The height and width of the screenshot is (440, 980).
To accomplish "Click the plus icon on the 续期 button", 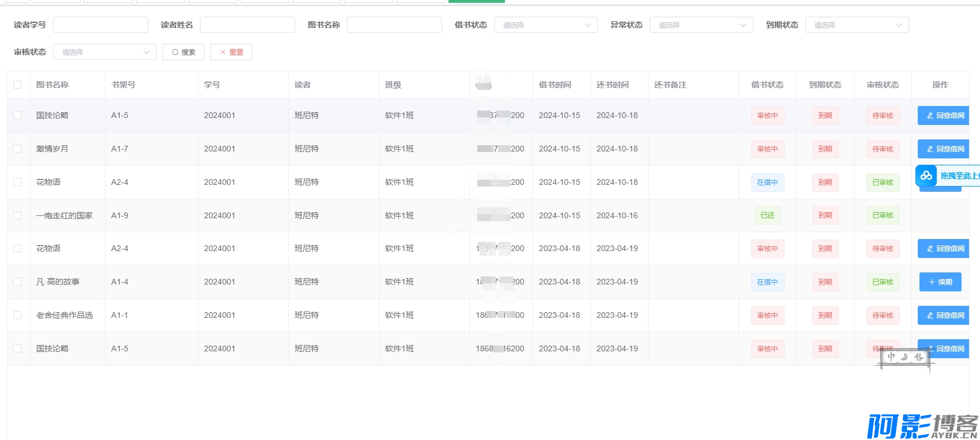I will pyautogui.click(x=932, y=282).
